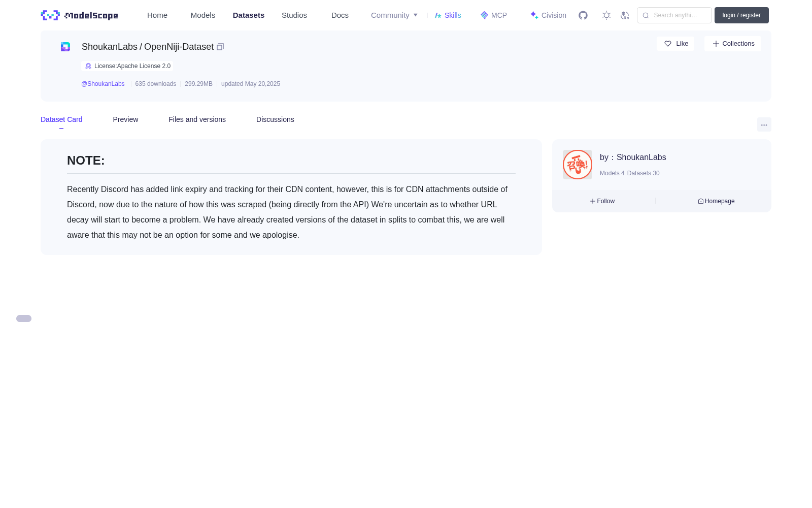812x508 pixels.
Task: Click the Models 4 count
Action: pyautogui.click(x=612, y=173)
